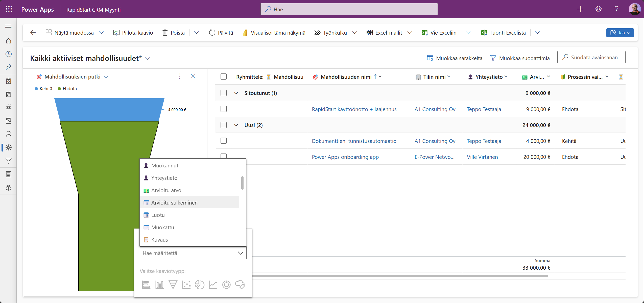
Task: Check the row checkbox for Power Apps onboarding app
Action: (x=223, y=156)
